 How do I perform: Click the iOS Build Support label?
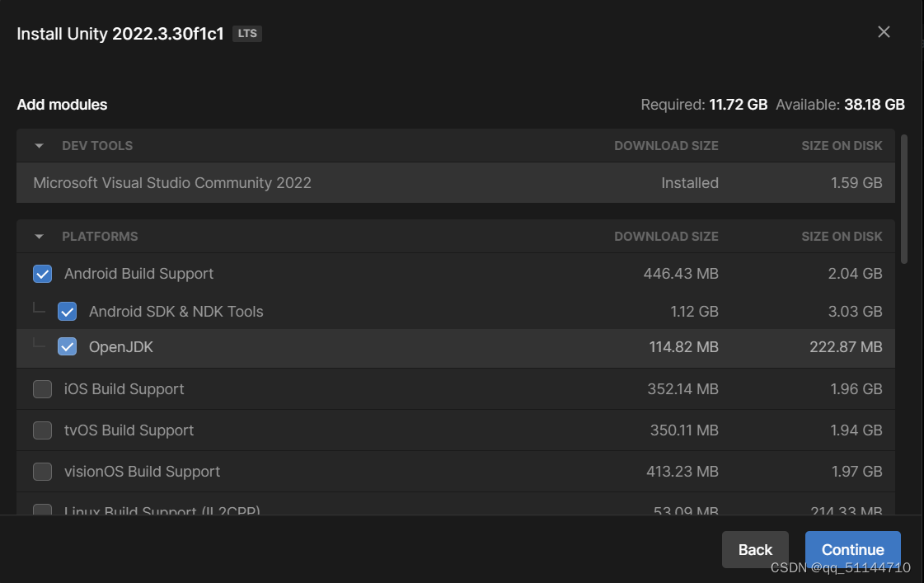click(x=124, y=389)
